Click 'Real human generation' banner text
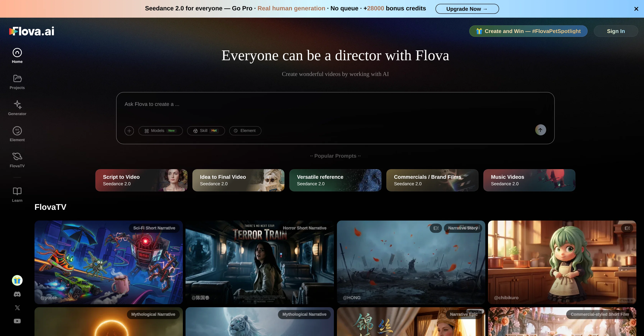Viewport: 644px width, 336px height. (x=291, y=8)
